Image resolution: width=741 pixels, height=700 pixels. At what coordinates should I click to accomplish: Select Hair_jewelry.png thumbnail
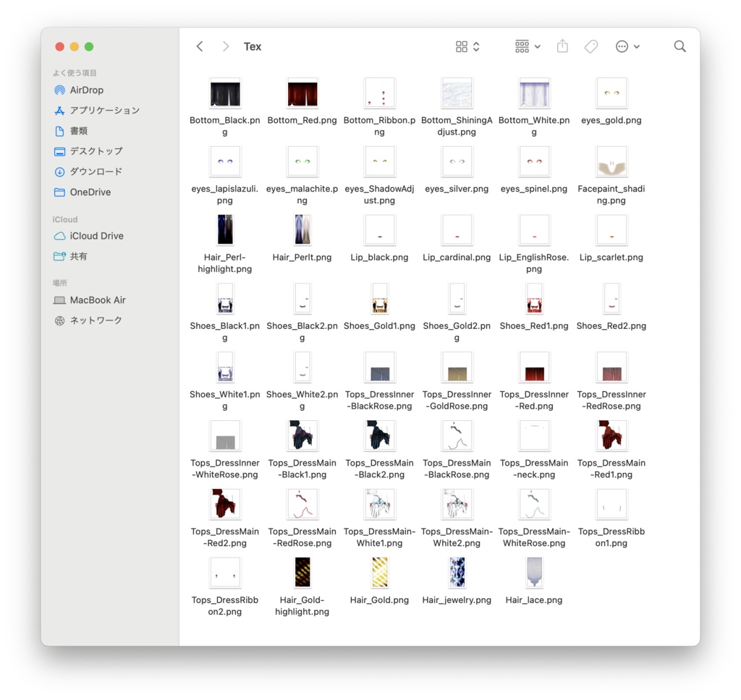457,573
